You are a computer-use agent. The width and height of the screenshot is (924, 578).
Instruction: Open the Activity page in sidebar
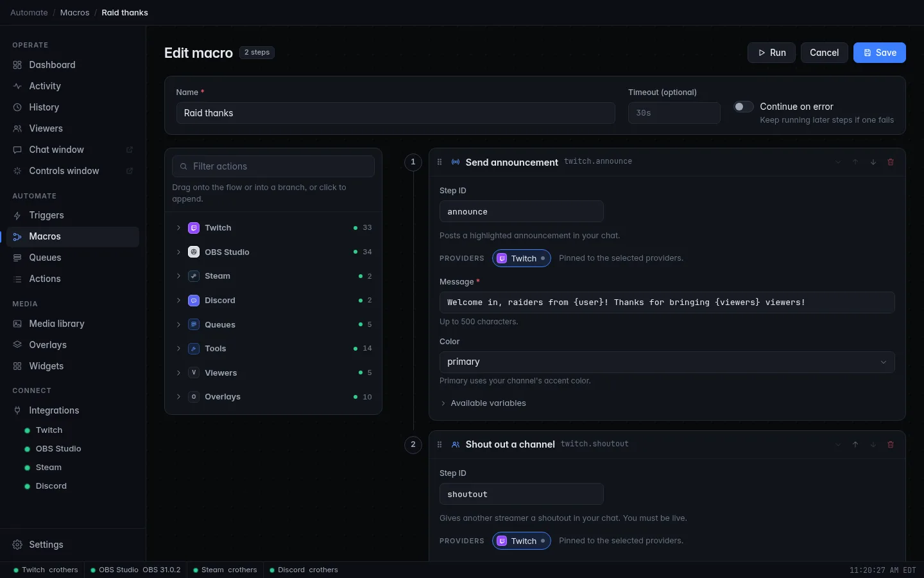click(73, 86)
